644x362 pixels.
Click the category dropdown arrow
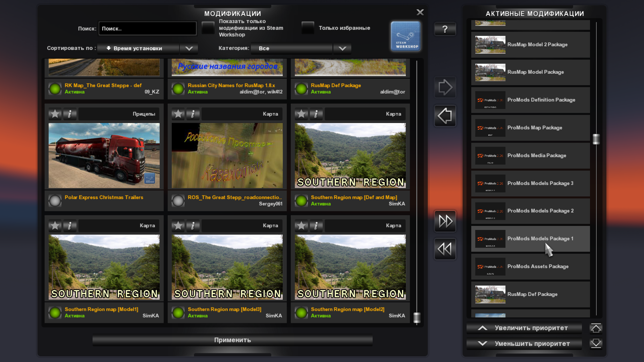pyautogui.click(x=342, y=48)
